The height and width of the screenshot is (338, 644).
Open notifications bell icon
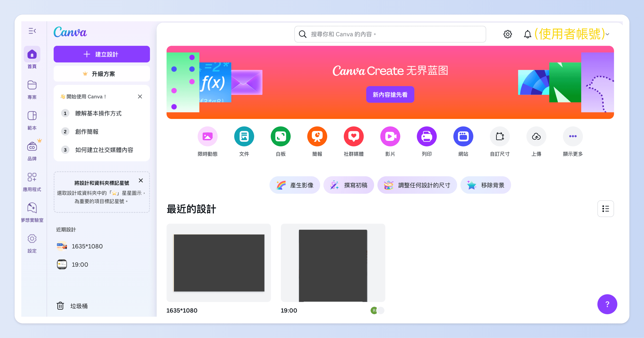point(527,34)
